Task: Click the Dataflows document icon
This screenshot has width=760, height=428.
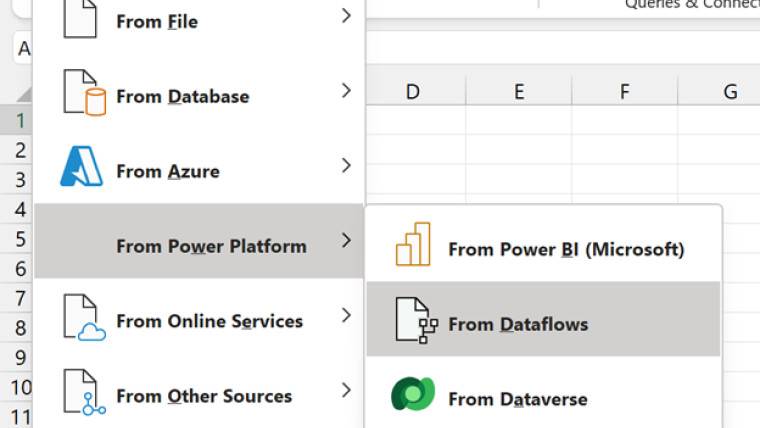Action: click(415, 320)
